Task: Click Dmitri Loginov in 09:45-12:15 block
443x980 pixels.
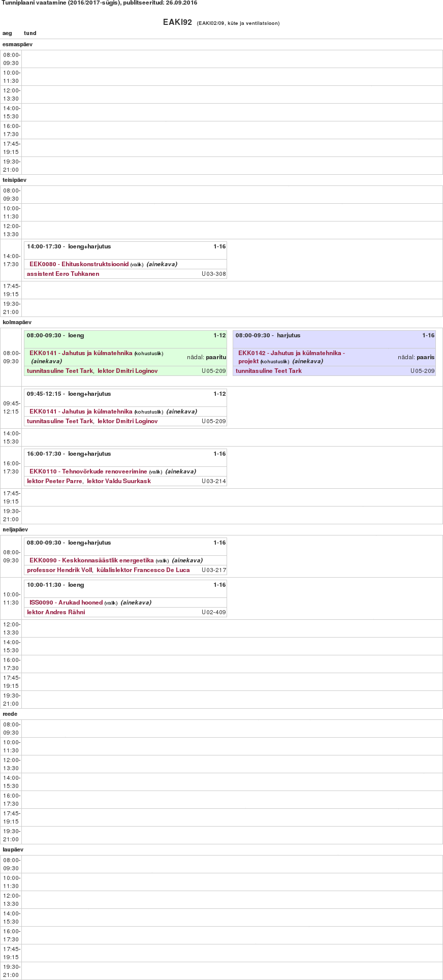Action: click(x=128, y=421)
